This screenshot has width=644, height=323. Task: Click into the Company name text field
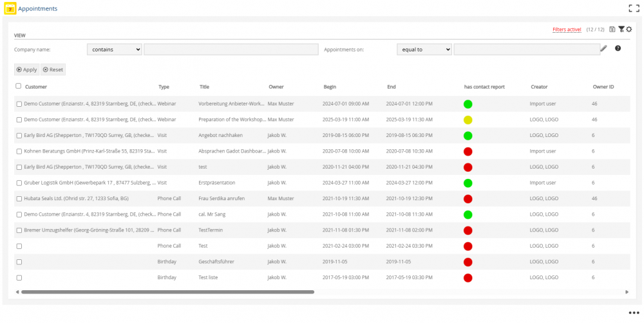(x=231, y=50)
